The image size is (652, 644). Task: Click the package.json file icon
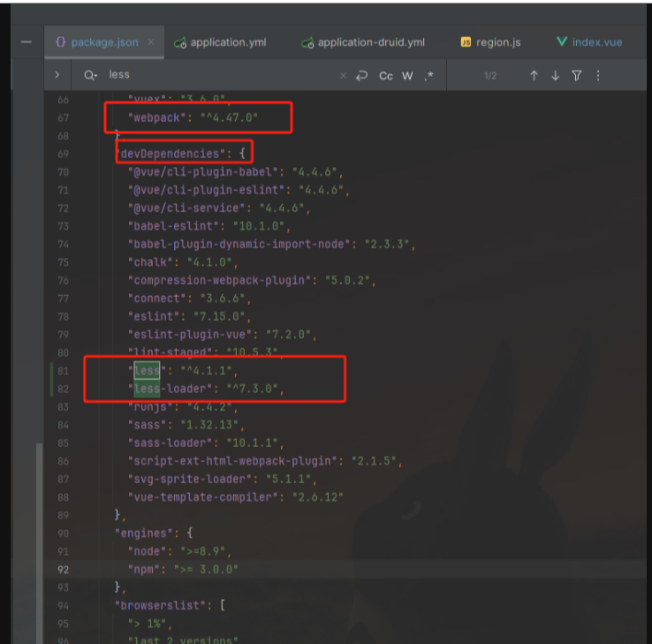point(61,42)
